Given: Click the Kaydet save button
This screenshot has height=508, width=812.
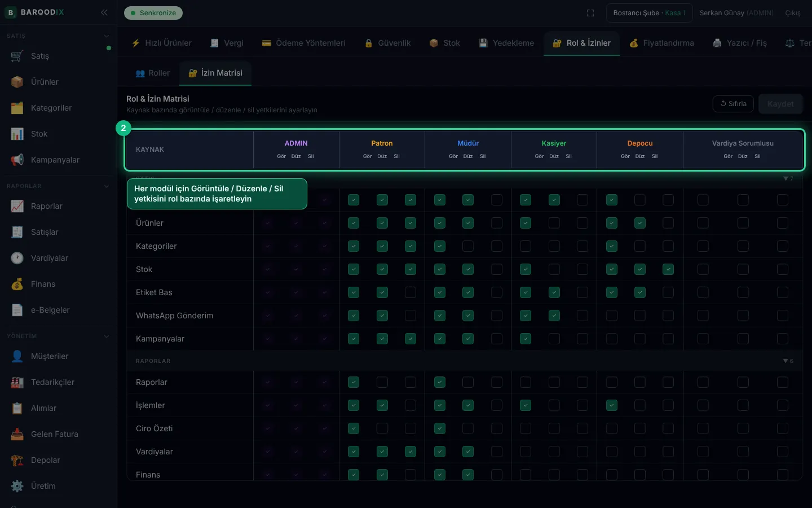Looking at the screenshot, I should click(780, 104).
